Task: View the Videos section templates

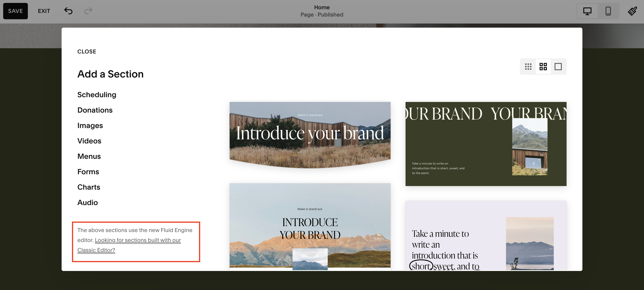Action: [x=89, y=141]
